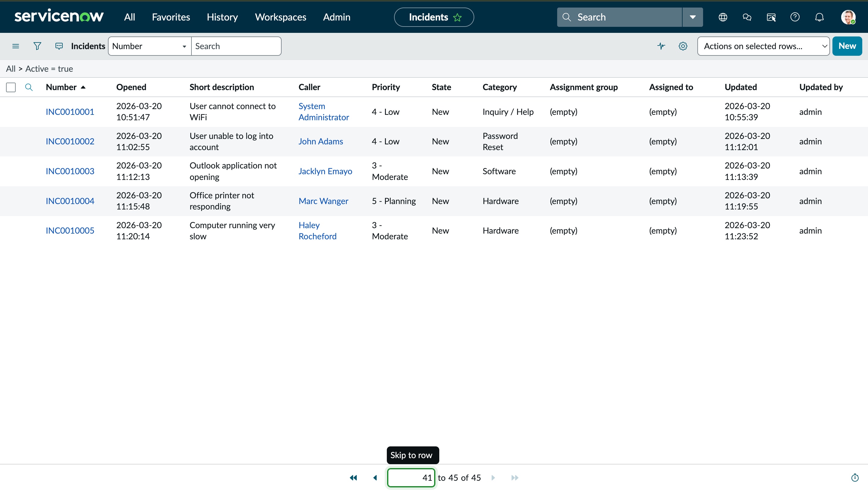The image size is (868, 491).
Task: Toggle the select all rows checkbox
Action: tap(11, 87)
